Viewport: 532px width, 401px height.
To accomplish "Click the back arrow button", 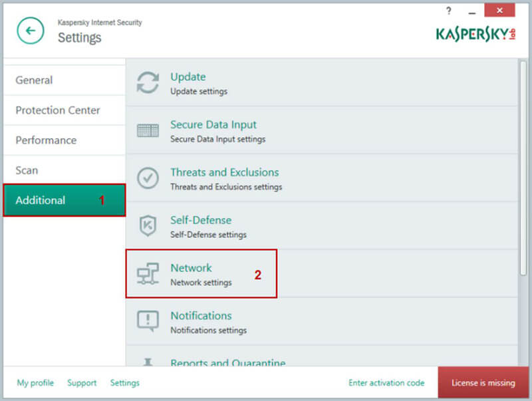I will coord(31,31).
